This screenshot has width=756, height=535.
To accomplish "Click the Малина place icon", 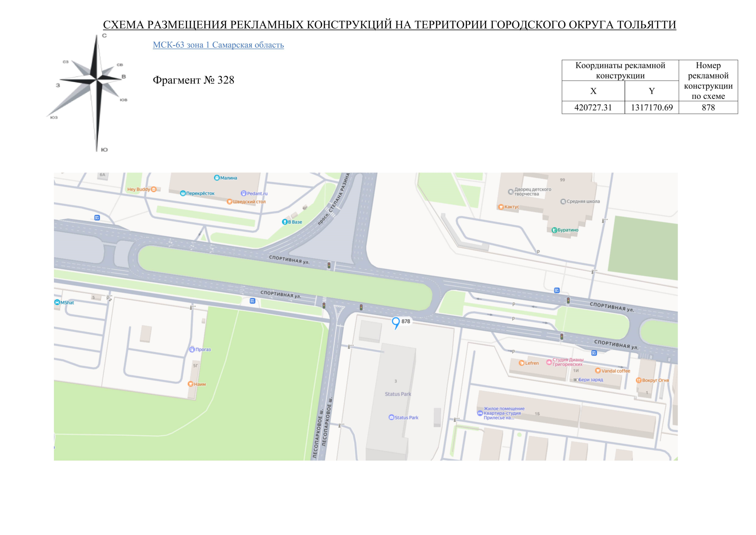I will tap(217, 178).
